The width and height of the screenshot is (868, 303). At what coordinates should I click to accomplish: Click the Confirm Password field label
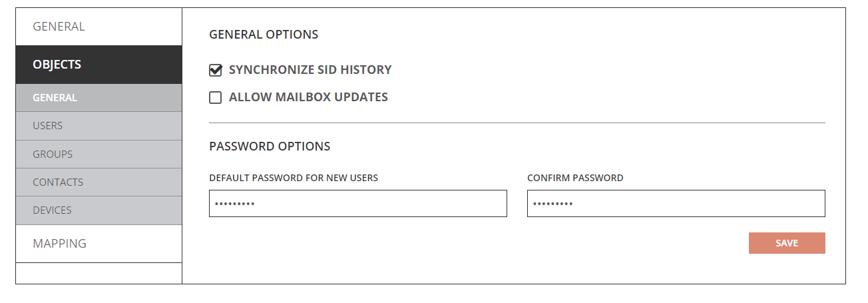(x=575, y=178)
